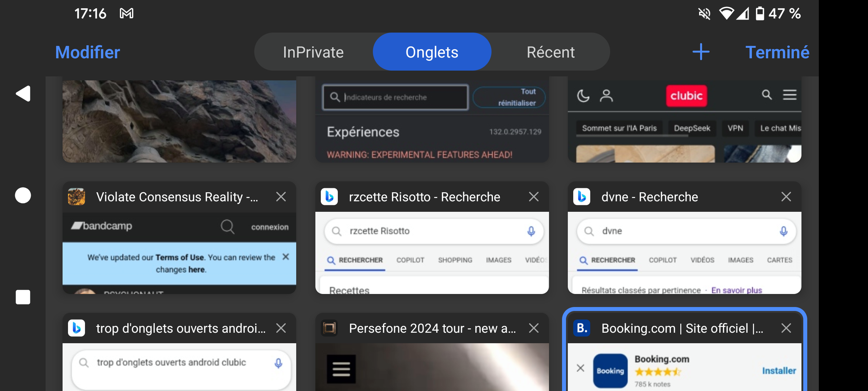868x391 pixels.
Task: Open the rocky landscape tab thumbnail
Action: (x=179, y=121)
